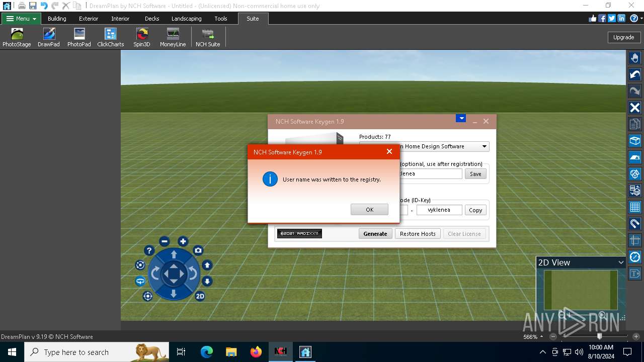Viewport: 644px width, 362px height.
Task: Click the 2D/3D cube switch icon in sidebar
Action: click(x=635, y=191)
